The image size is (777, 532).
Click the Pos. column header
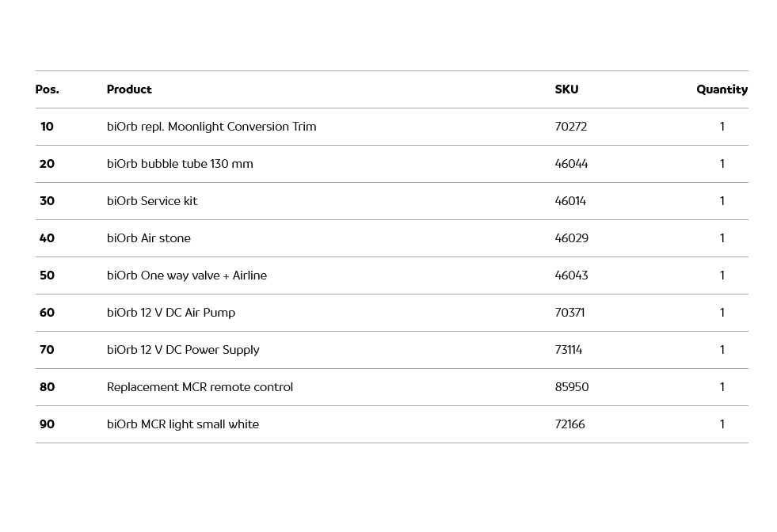(x=47, y=89)
